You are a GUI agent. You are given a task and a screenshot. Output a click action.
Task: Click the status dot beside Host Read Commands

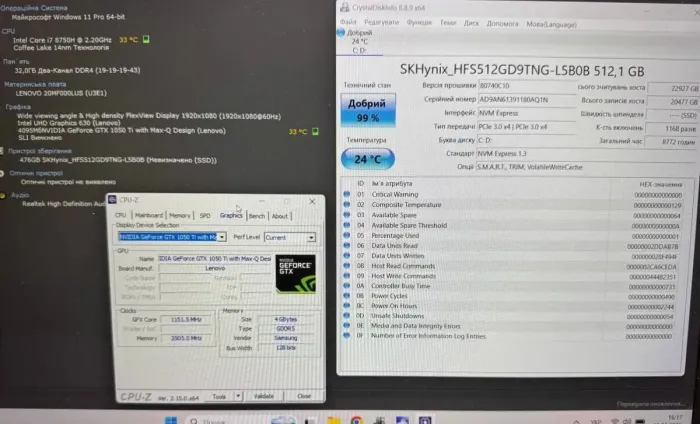(x=346, y=266)
